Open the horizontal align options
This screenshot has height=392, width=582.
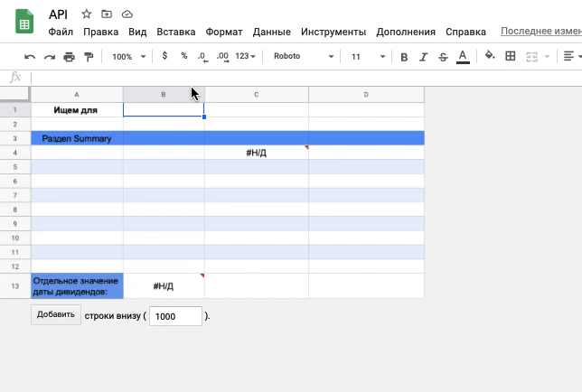pyautogui.click(x=572, y=56)
